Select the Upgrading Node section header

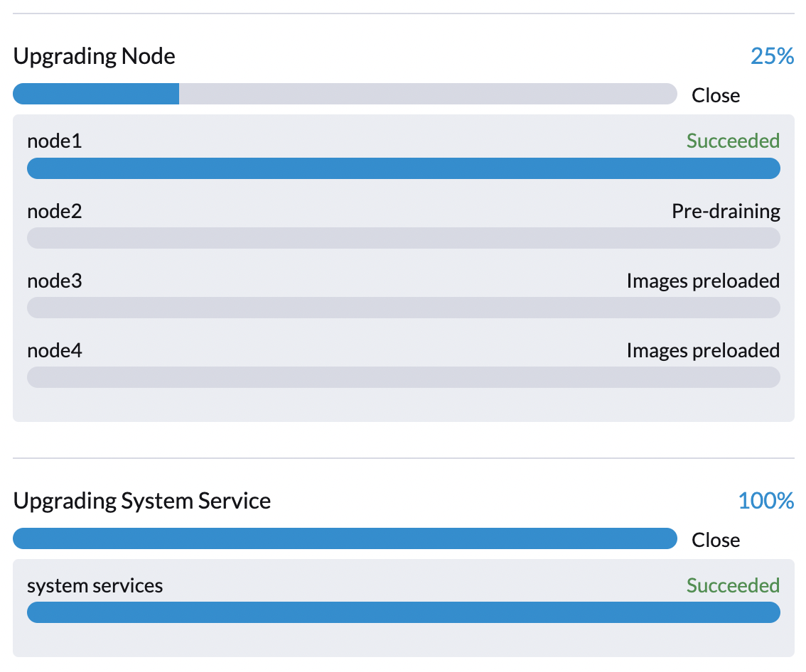tap(93, 56)
